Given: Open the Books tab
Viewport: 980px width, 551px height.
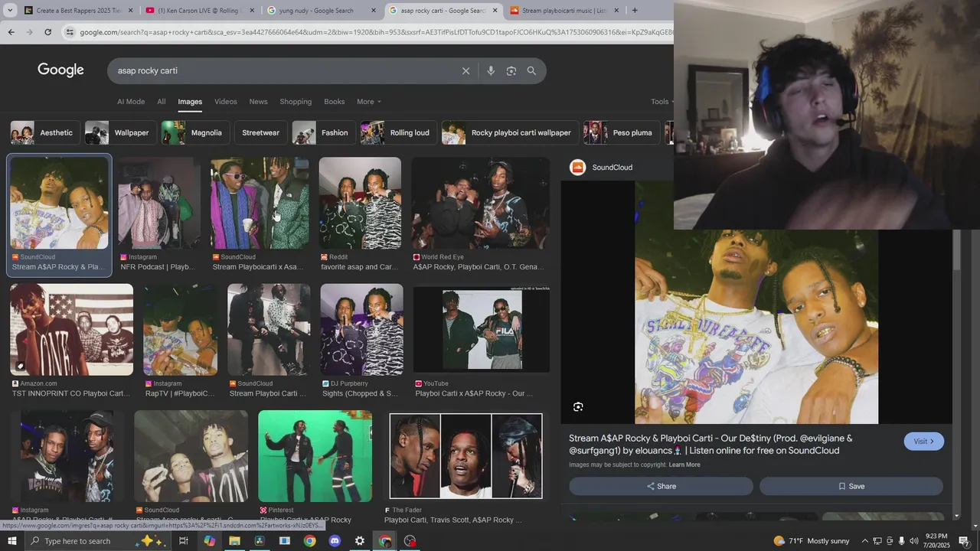Looking at the screenshot, I should click(335, 102).
